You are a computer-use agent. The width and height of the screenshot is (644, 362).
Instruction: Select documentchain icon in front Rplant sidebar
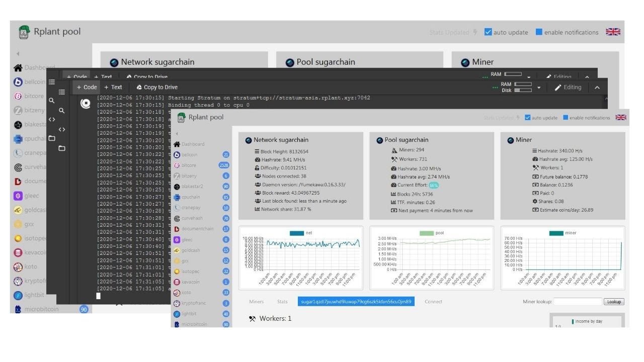(x=177, y=229)
